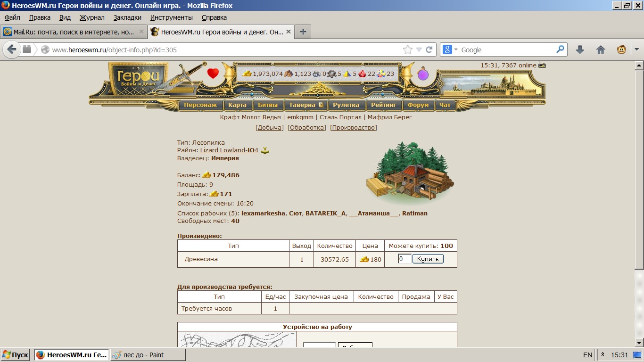Open the Закладки menu
The height and width of the screenshot is (362, 644).
click(x=127, y=17)
